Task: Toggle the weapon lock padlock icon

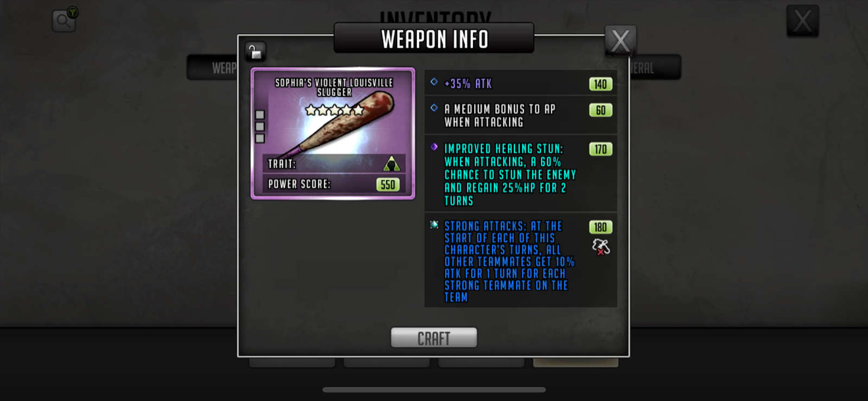Action: [255, 52]
